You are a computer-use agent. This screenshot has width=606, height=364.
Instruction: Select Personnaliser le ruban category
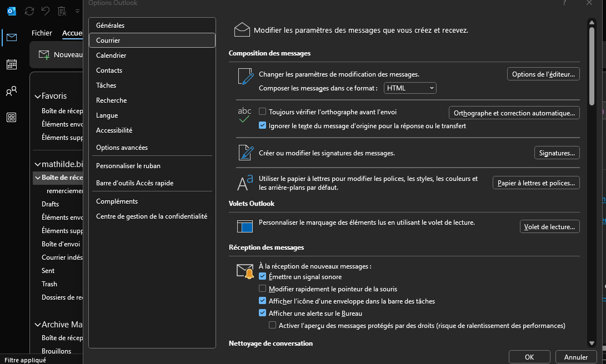click(152, 165)
